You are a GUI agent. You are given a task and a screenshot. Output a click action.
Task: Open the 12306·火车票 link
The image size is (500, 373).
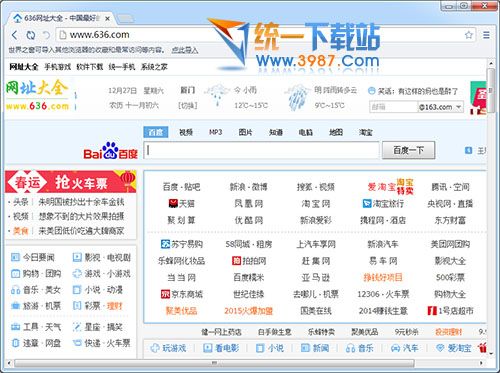point(383,294)
